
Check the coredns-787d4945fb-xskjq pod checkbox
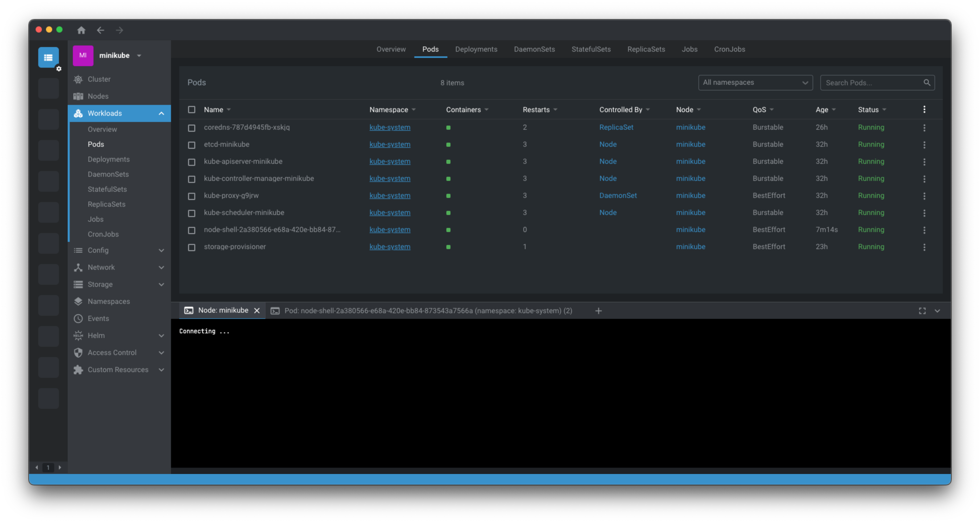pyautogui.click(x=192, y=128)
